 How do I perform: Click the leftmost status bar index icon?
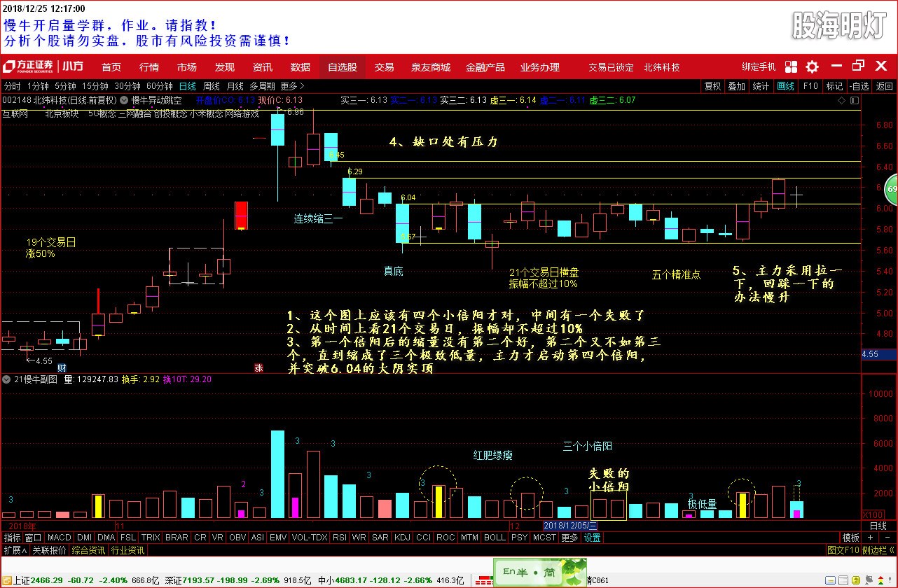coord(6,580)
